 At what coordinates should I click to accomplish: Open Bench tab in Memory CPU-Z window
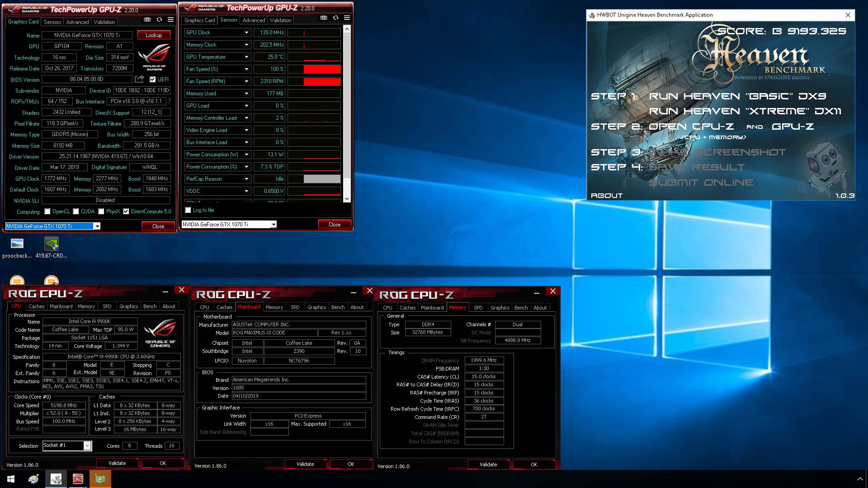tap(521, 308)
